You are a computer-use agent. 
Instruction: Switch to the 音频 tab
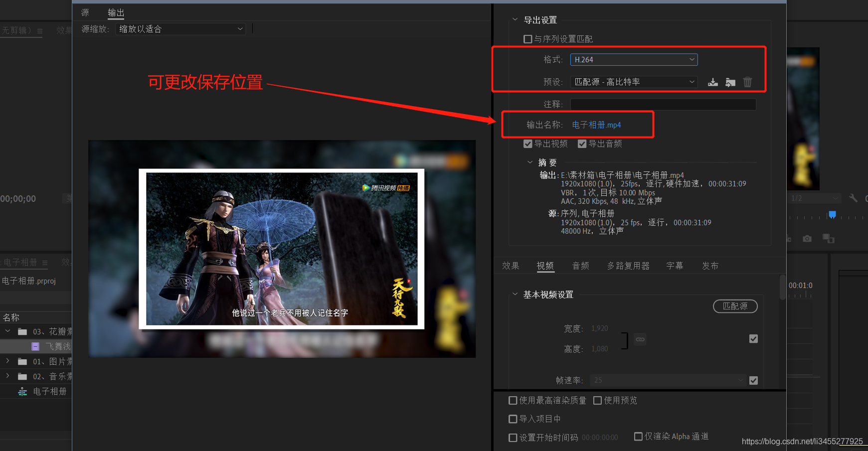(x=581, y=266)
